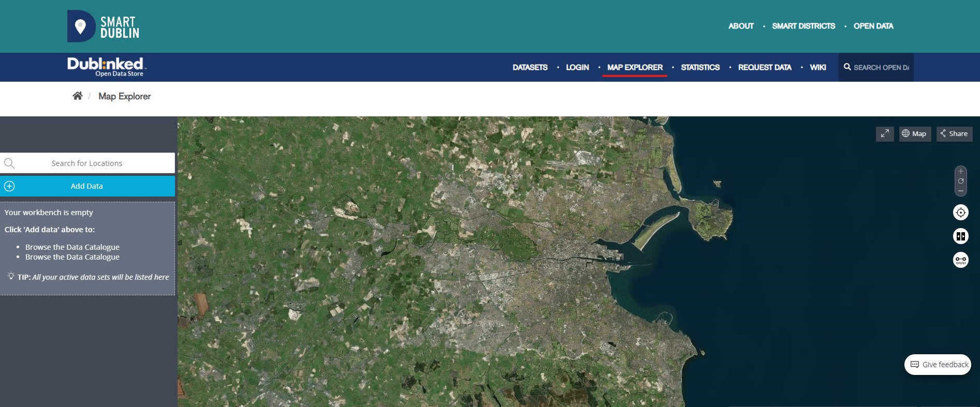Click the Smart Dublin logo

(x=104, y=26)
